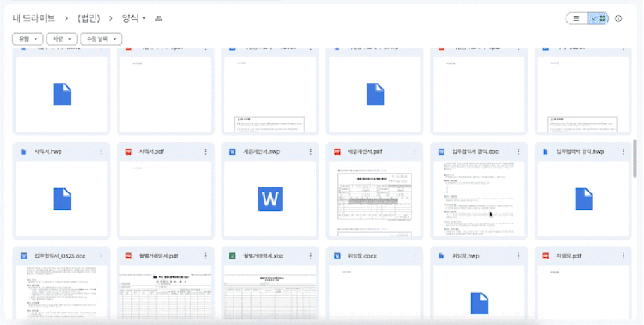
Task: Open more actions for 업무협약서 양식.doc
Action: tap(519, 152)
